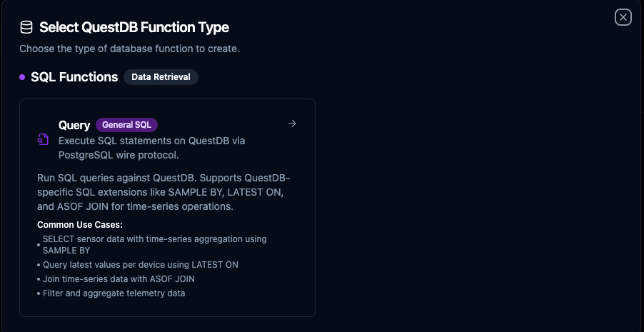Click the Common Use Cases heading

(80, 225)
